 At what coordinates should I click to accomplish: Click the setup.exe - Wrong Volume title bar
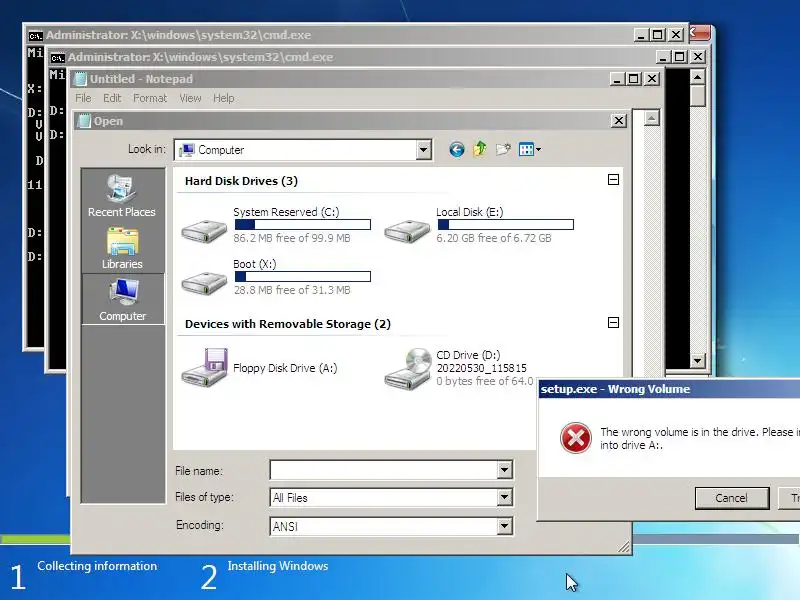[669, 389]
